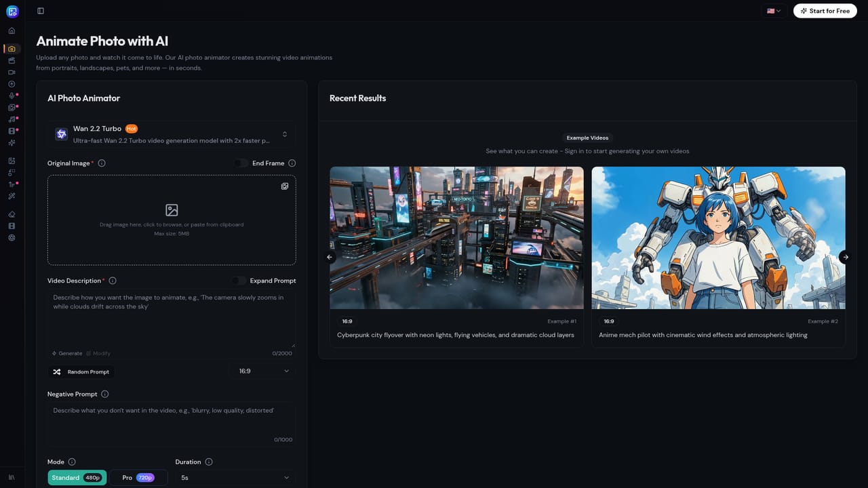The width and height of the screenshot is (868, 488).
Task: Open the anime mech pilot example thumbnail
Action: 718,238
